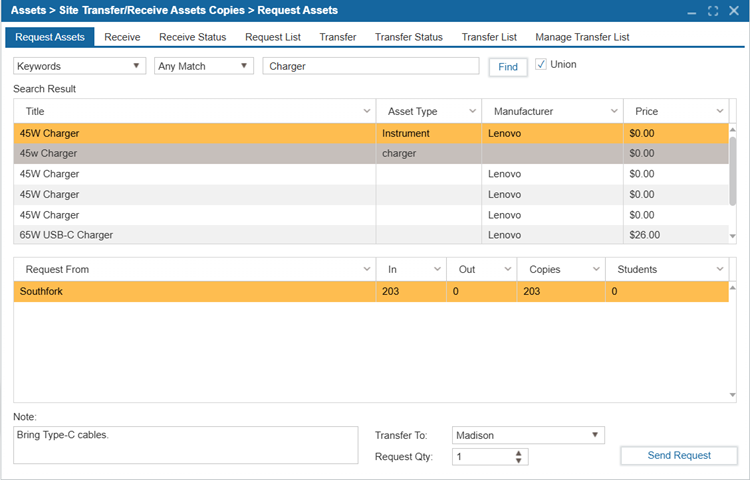Image resolution: width=750 pixels, height=480 pixels.
Task: Open the Out column filter arrow
Action: pos(507,269)
